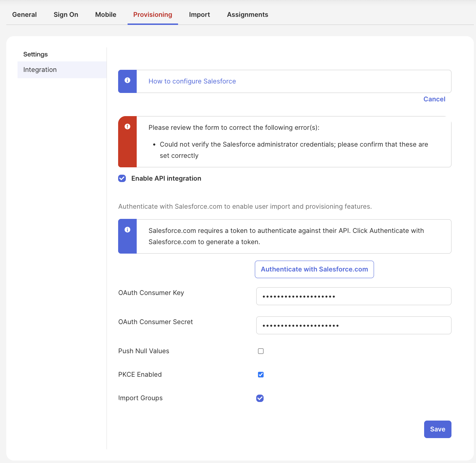The width and height of the screenshot is (476, 463).
Task: Click the info icon beside the token notice
Action: point(128,230)
